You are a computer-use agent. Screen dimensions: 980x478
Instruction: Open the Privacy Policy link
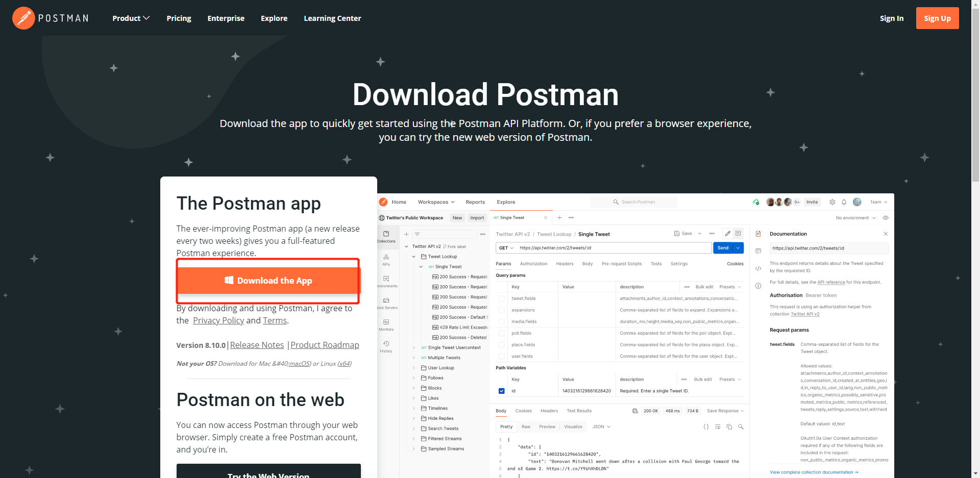pos(218,320)
